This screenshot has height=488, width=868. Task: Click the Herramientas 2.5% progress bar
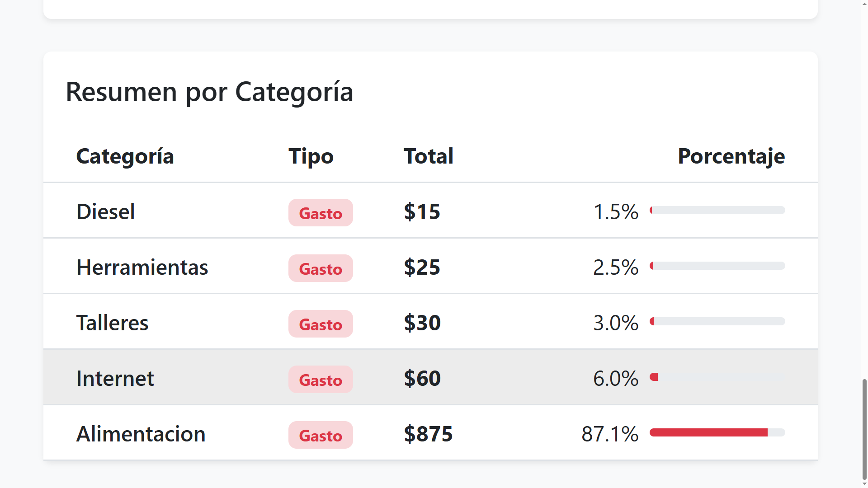click(x=717, y=266)
